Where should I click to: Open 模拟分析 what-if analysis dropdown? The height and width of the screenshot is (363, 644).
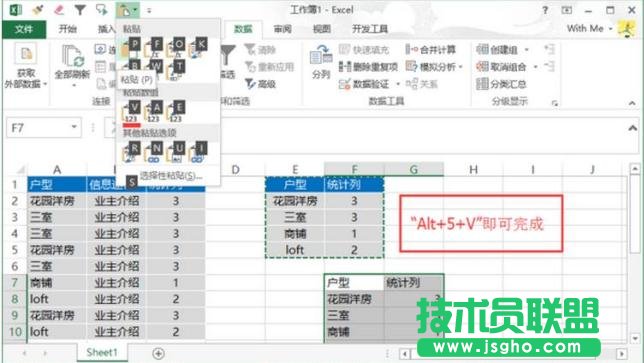[434, 67]
